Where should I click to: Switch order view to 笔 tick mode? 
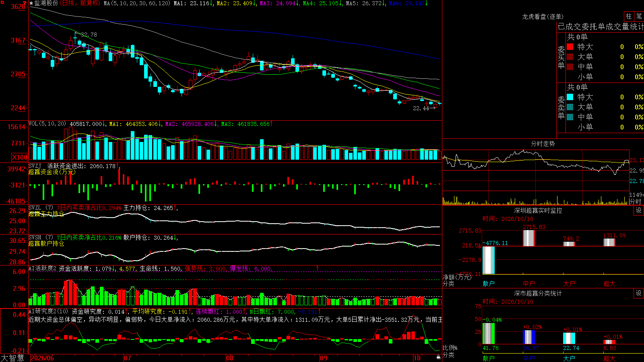pyautogui.click(x=639, y=16)
